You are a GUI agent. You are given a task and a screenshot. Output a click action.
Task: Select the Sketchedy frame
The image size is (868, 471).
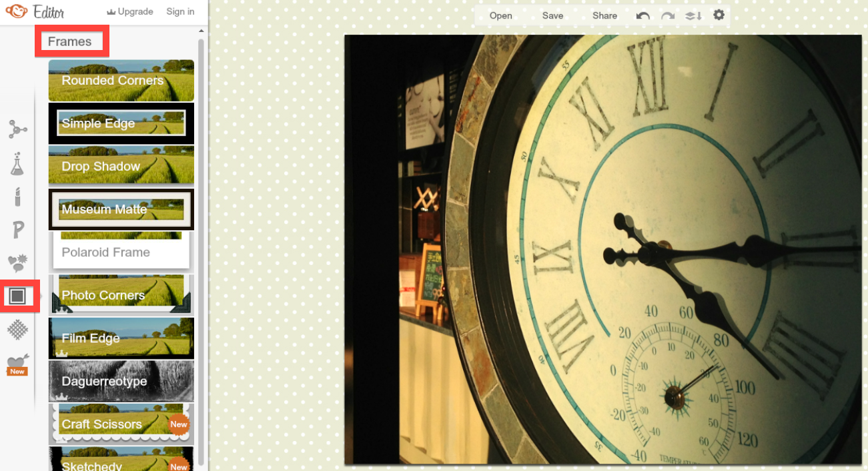pos(121,459)
